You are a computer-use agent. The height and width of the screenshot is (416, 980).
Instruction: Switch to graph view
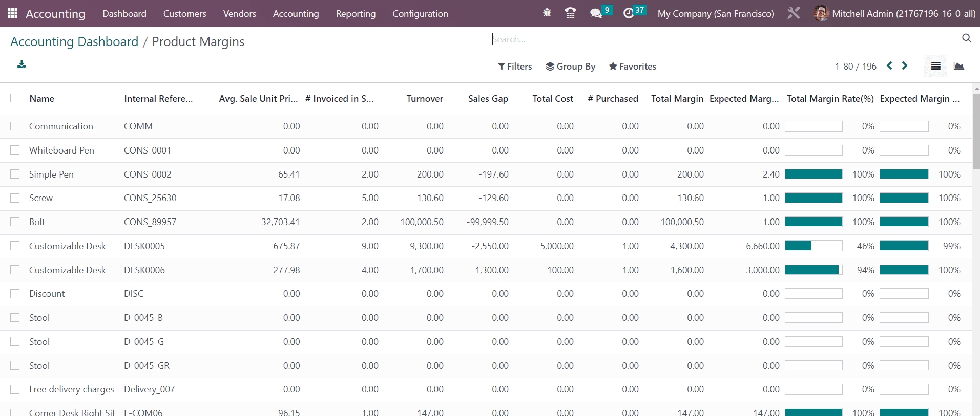coord(958,66)
